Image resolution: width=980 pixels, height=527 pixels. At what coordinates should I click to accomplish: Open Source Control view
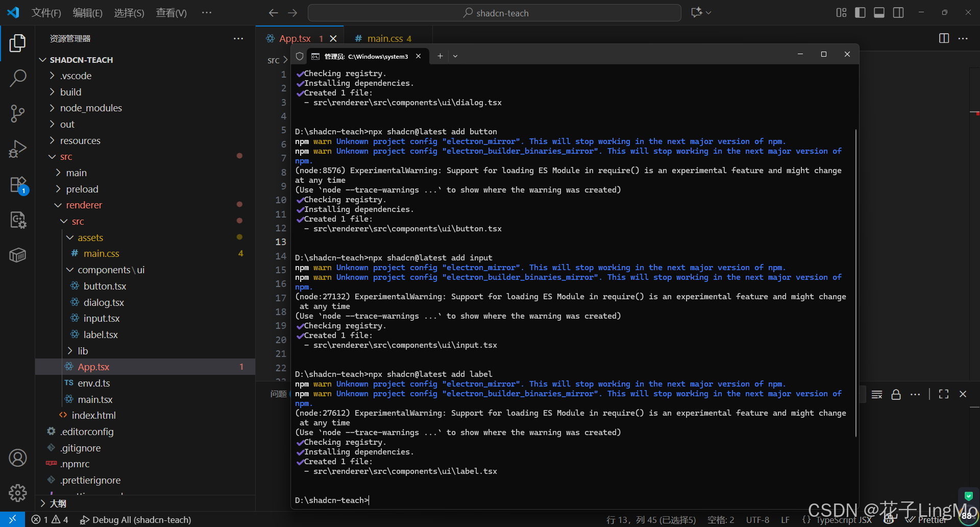point(17,113)
